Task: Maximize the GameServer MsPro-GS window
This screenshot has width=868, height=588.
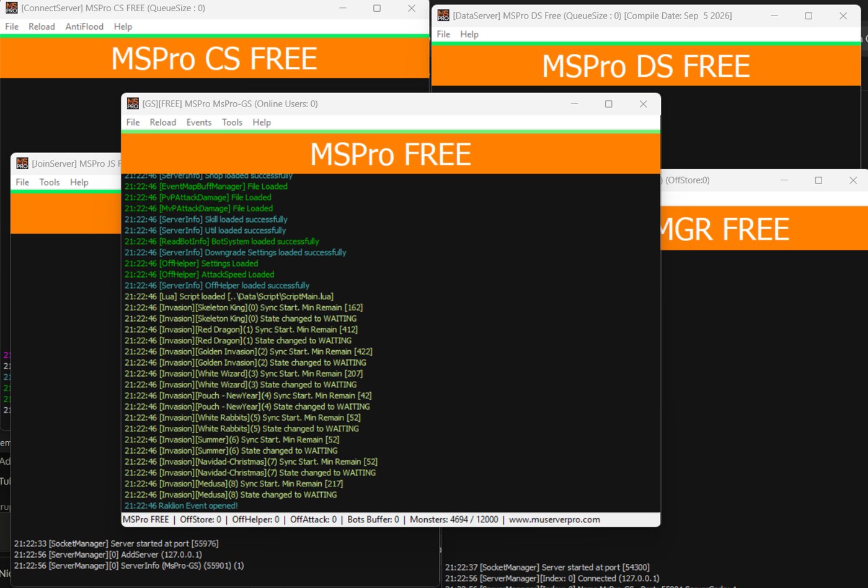Action: [609, 103]
